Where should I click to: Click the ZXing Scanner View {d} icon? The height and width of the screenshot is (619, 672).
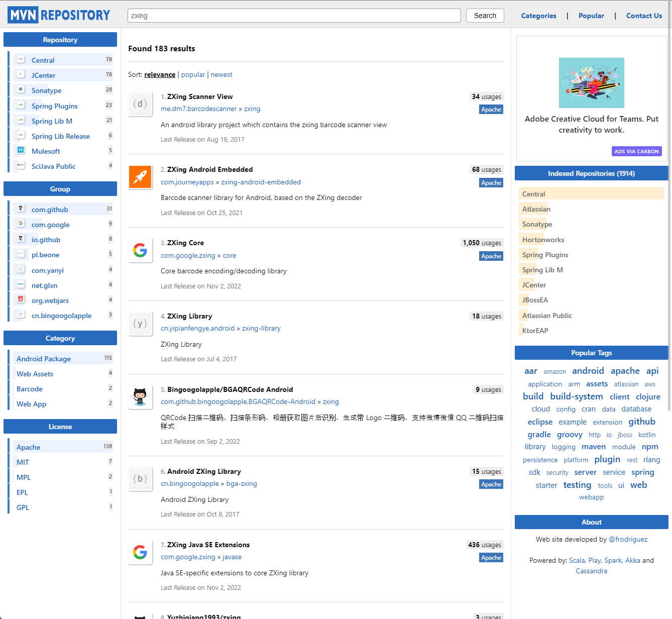[140, 104]
